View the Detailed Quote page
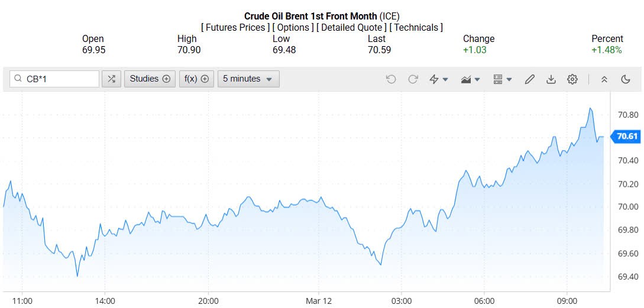The image size is (644, 308). tap(351, 28)
